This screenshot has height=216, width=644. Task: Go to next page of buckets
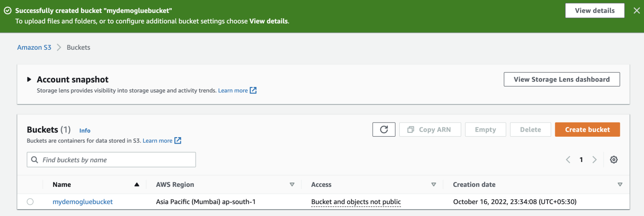click(x=595, y=160)
